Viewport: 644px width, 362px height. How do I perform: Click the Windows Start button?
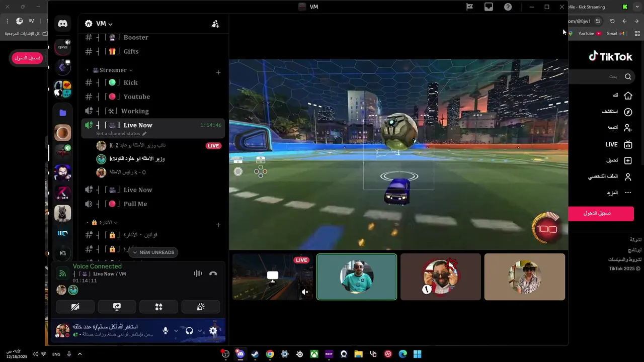click(x=417, y=354)
